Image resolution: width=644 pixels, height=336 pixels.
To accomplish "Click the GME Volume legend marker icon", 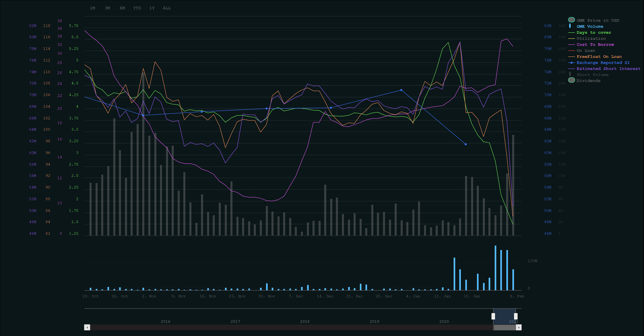I will (x=570, y=26).
